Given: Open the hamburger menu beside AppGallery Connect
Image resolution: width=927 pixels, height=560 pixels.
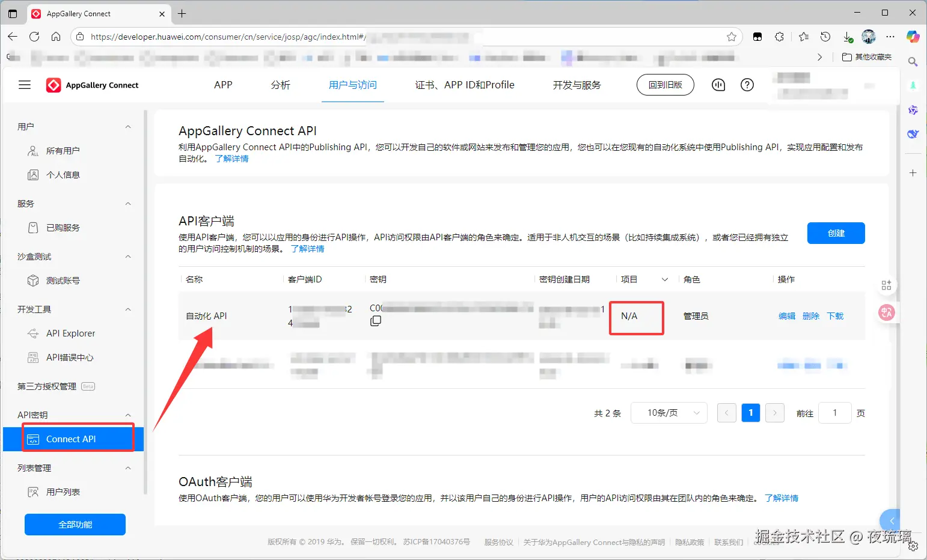Looking at the screenshot, I should pos(25,85).
